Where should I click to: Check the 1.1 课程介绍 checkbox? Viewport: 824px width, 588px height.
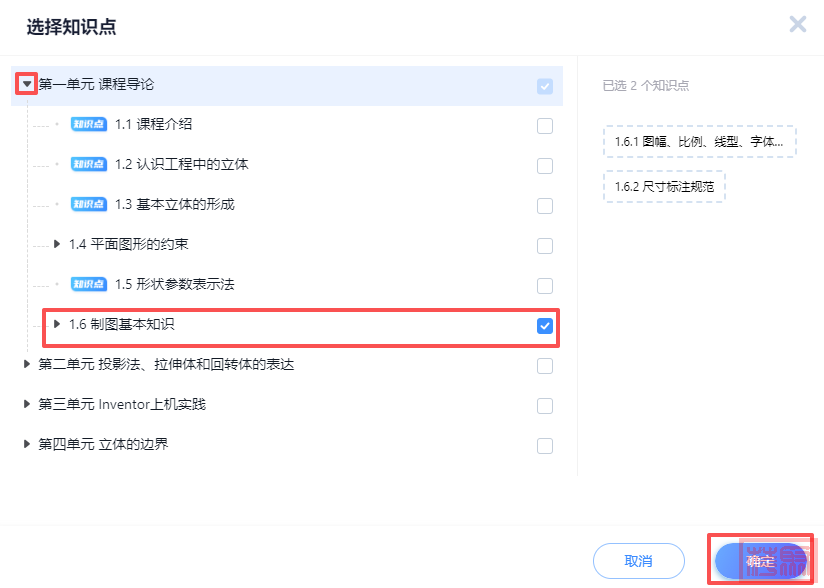coord(545,126)
